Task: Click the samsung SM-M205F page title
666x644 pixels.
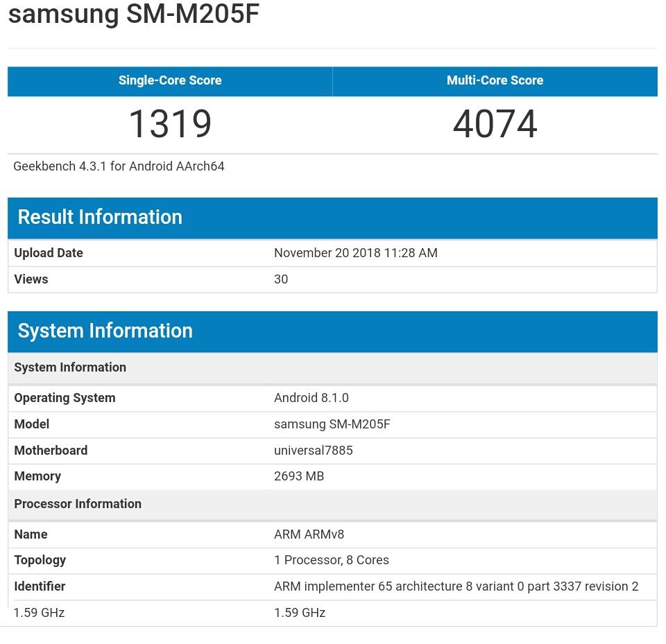Action: (134, 14)
